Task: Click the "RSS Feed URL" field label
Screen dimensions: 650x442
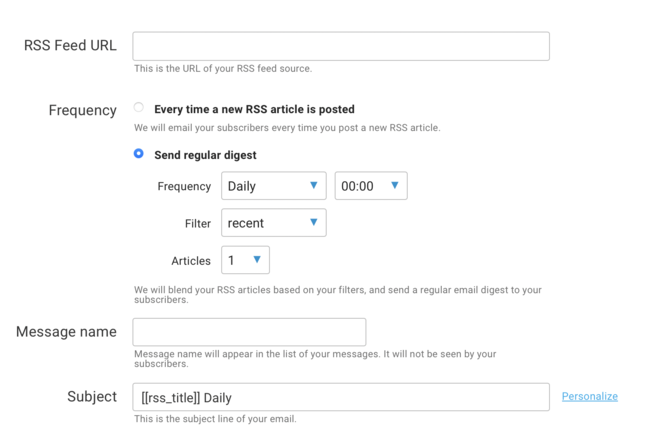Action: tap(70, 47)
